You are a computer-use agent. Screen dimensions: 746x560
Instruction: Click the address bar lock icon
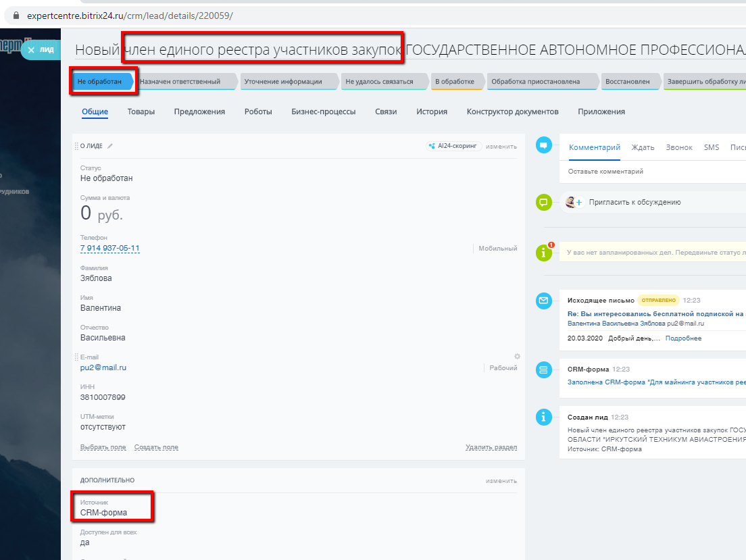[16, 16]
